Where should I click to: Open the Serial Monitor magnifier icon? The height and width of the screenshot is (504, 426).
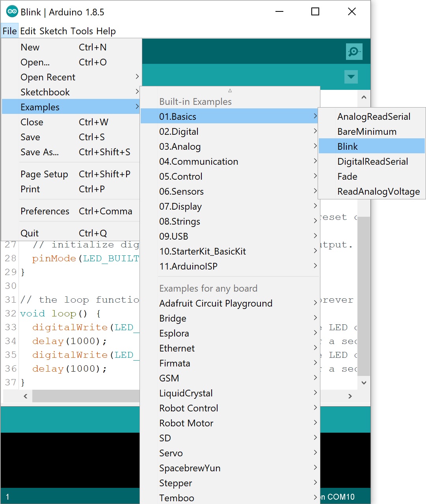(x=354, y=51)
